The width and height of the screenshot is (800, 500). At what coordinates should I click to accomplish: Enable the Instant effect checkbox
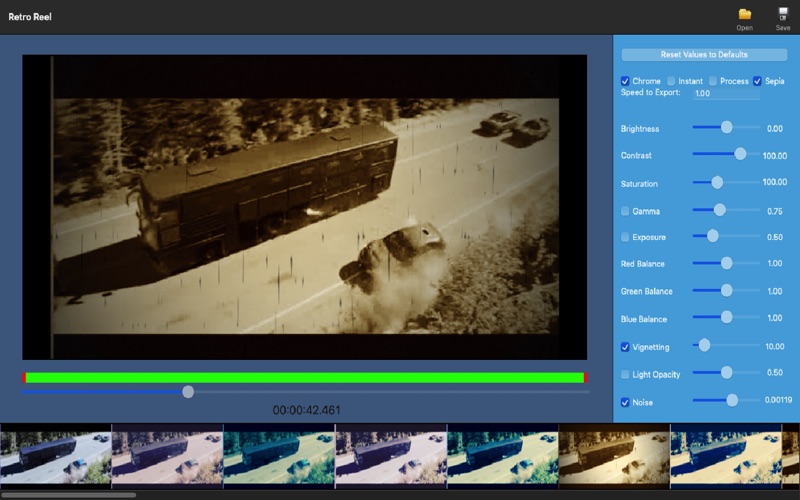pos(671,81)
